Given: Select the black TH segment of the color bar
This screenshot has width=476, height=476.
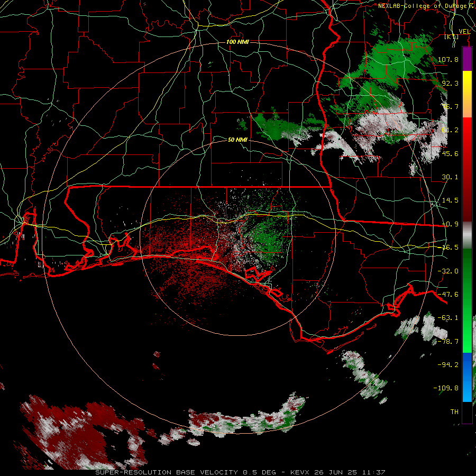Looking at the screenshot, I should coord(467,412).
